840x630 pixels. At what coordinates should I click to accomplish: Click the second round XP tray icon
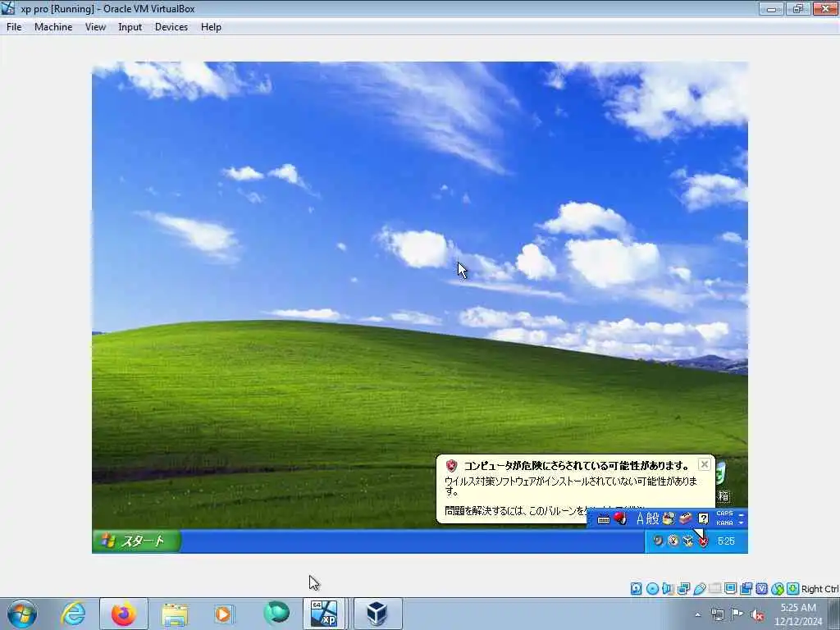pos(673,541)
